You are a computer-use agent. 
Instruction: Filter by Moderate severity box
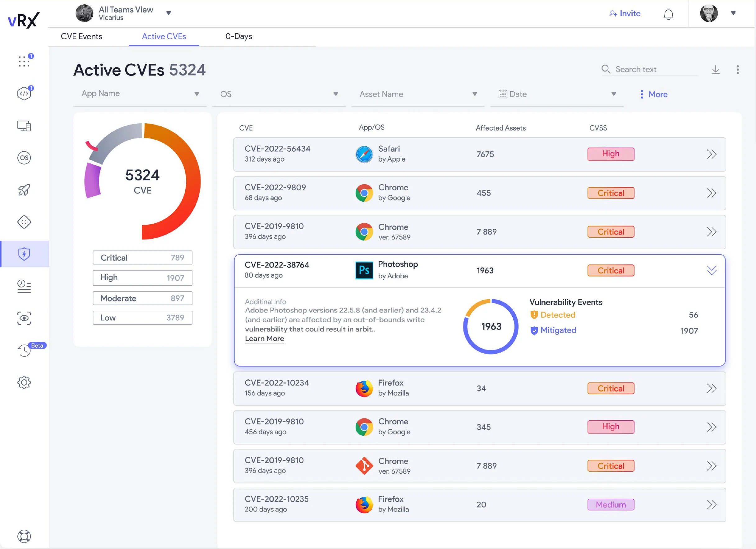tap(142, 298)
